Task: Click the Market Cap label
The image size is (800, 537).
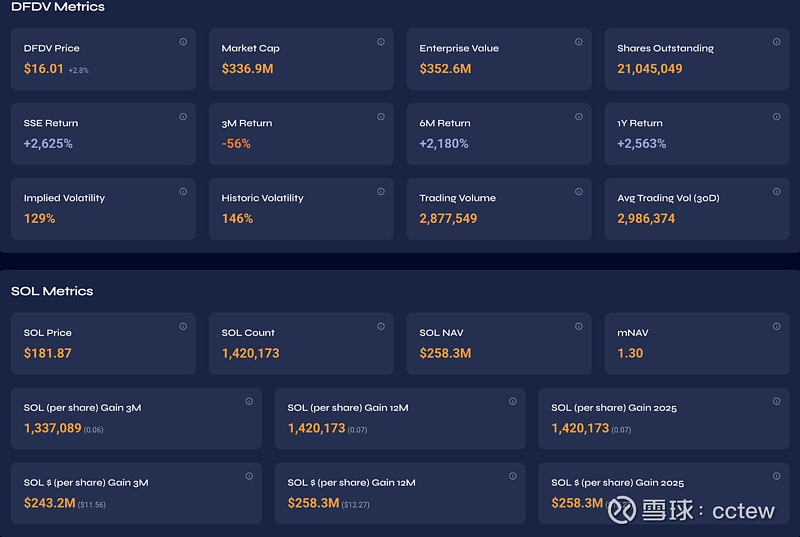Action: tap(251, 48)
